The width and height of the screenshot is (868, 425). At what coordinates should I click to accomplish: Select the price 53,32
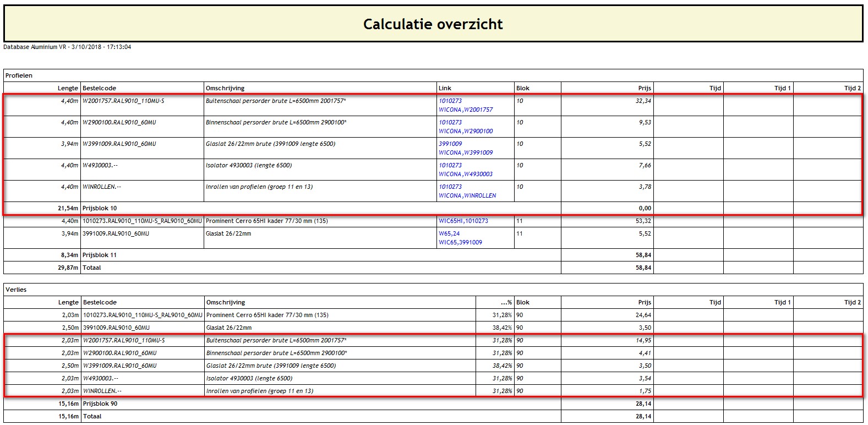tap(643, 221)
